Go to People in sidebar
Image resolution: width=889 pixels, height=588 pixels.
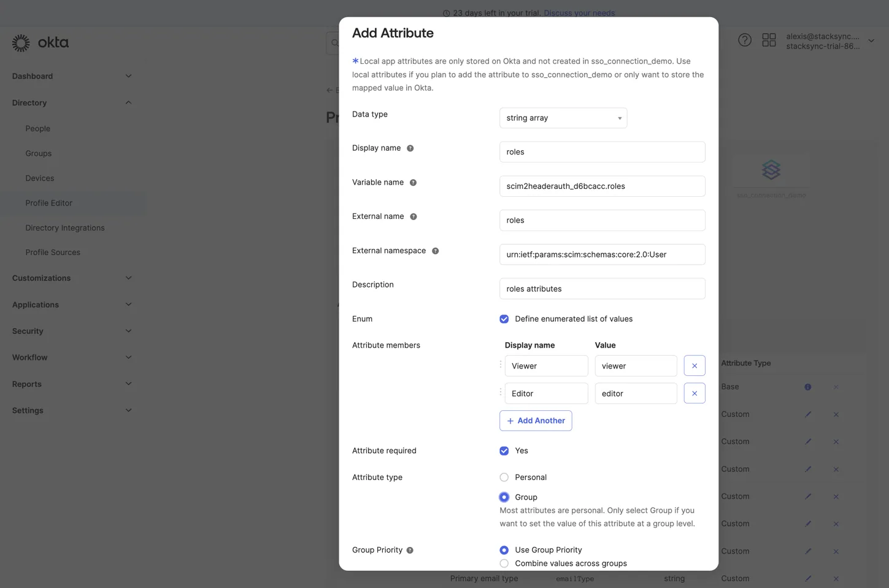tap(38, 129)
